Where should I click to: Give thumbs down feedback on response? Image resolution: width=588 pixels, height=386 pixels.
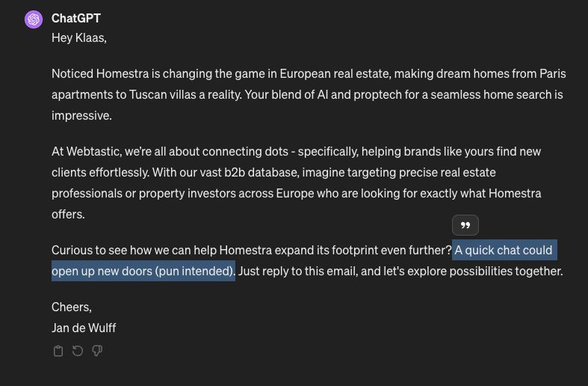coord(97,351)
